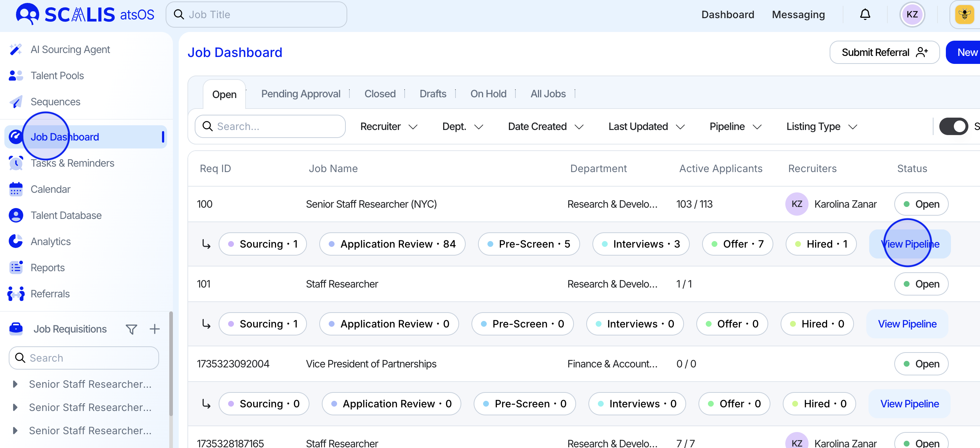Click the notification bell icon

[865, 15]
